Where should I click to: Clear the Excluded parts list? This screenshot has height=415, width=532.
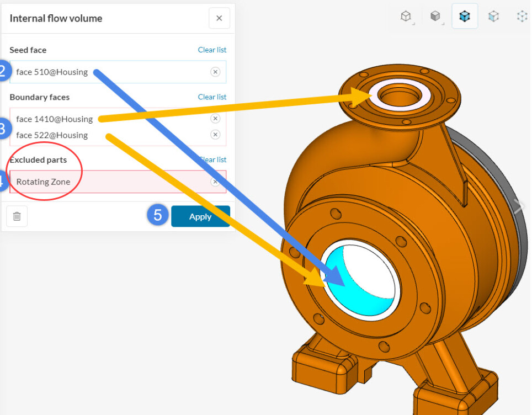click(x=212, y=159)
